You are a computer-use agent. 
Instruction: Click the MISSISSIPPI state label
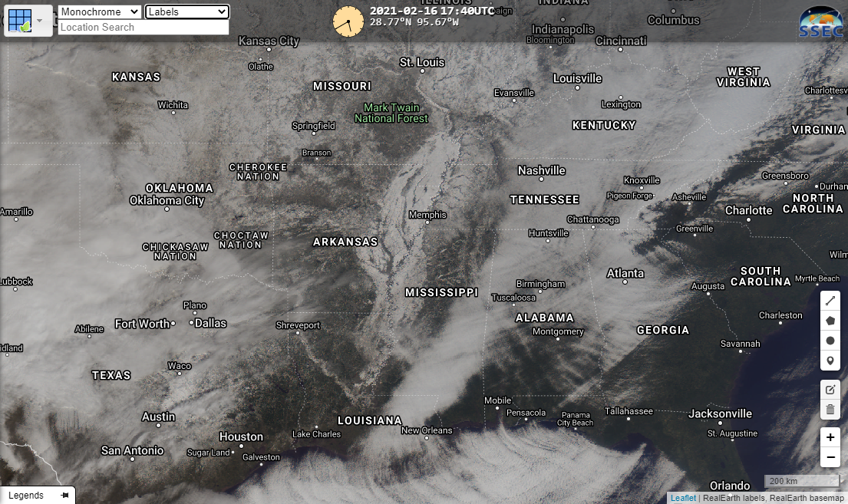tap(442, 292)
